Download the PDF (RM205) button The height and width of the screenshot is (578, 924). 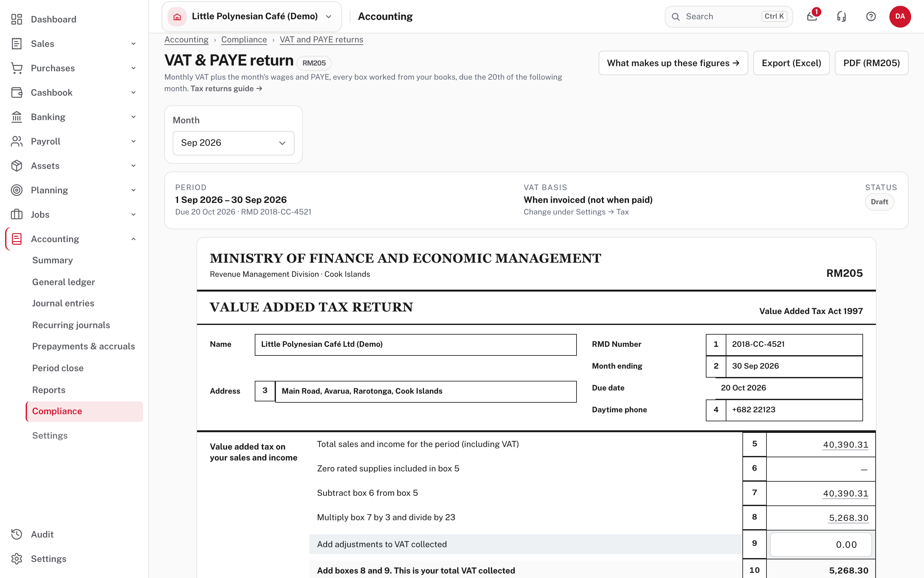(871, 63)
